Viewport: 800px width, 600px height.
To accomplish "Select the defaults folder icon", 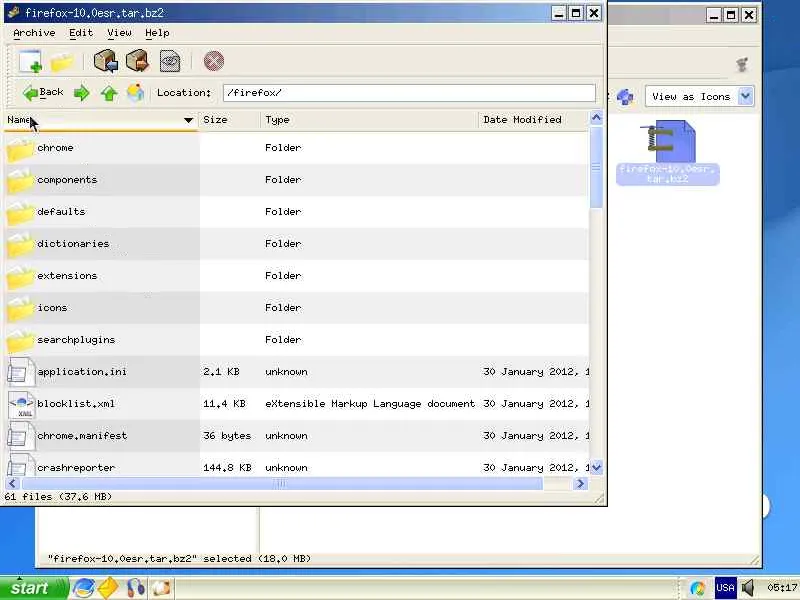I will (20, 214).
